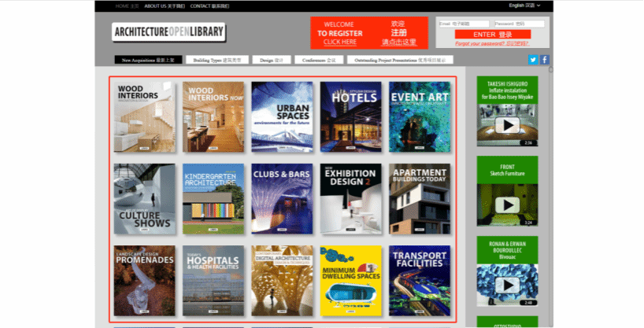
Task: Select the New Acquisitions tab
Action: click(149, 60)
